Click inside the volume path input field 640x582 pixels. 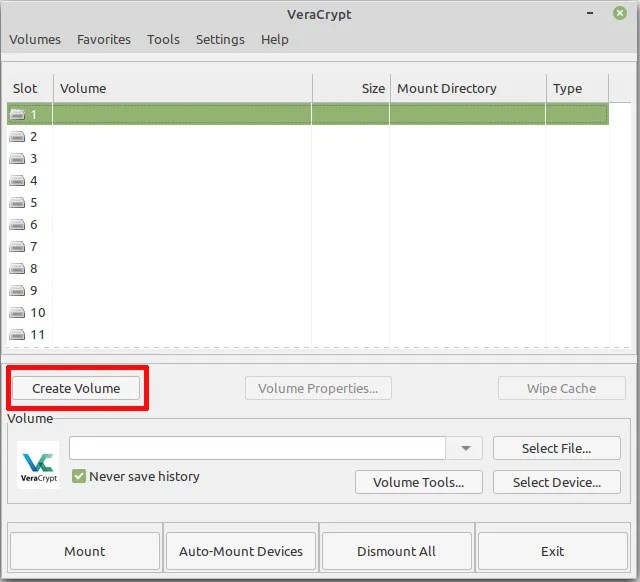257,448
